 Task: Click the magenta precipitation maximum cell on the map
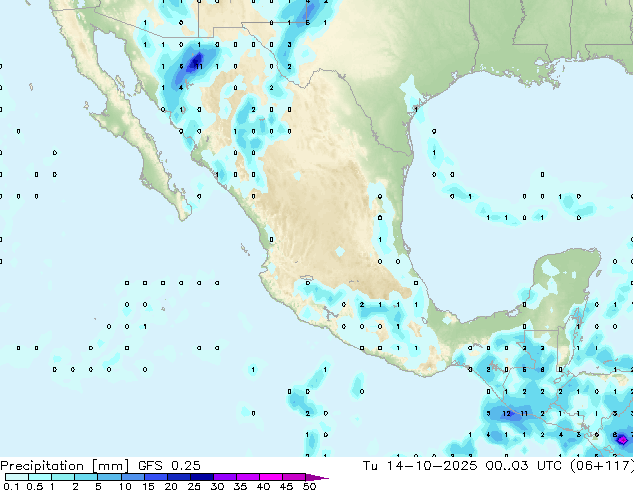[623, 439]
